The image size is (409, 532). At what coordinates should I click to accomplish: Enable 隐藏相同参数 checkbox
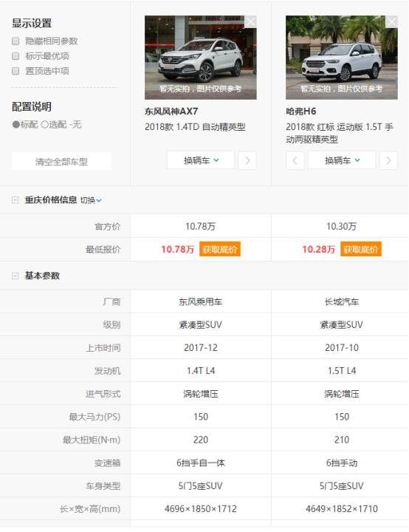click(16, 41)
